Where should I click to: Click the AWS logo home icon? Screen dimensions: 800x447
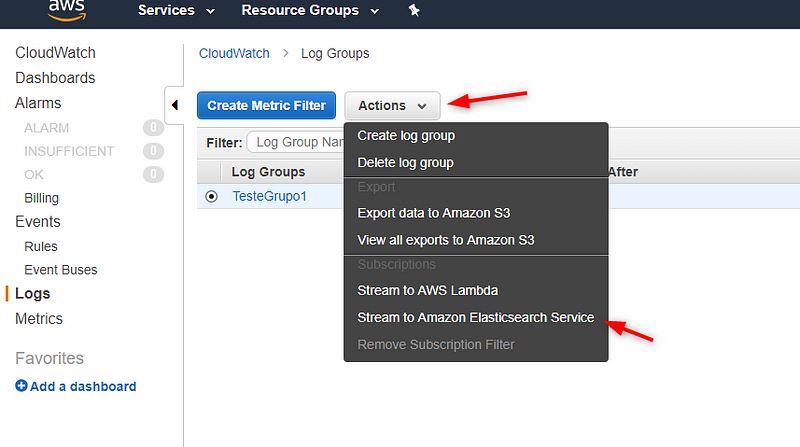(67, 10)
